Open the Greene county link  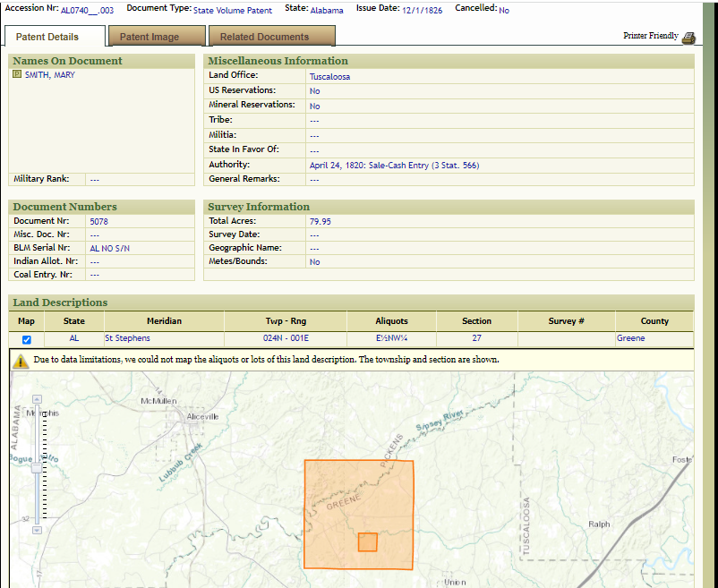(630, 338)
